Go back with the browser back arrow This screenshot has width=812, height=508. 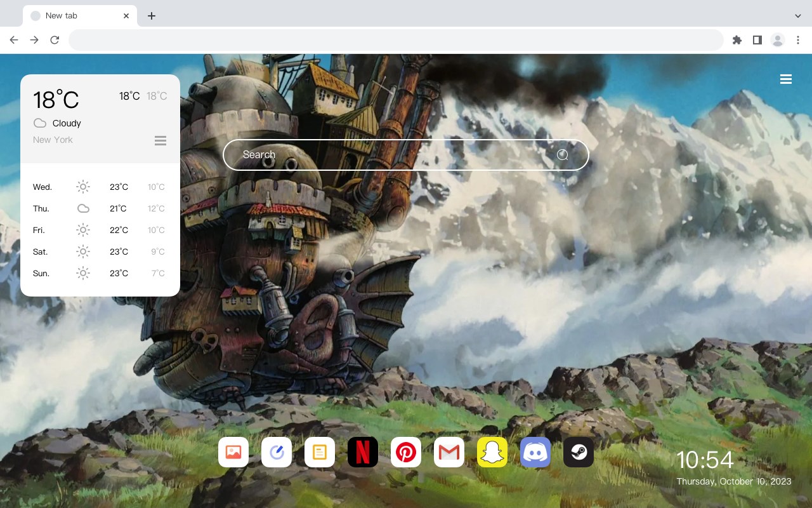14,40
